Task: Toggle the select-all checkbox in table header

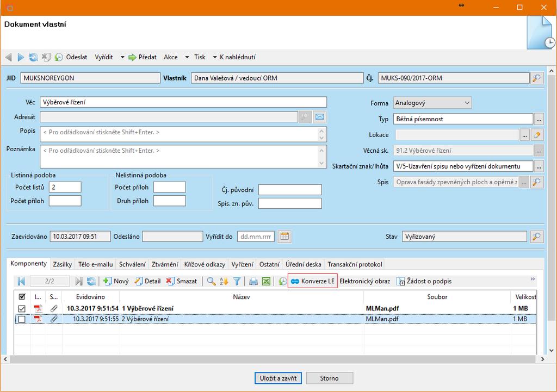Action: pyautogui.click(x=22, y=297)
